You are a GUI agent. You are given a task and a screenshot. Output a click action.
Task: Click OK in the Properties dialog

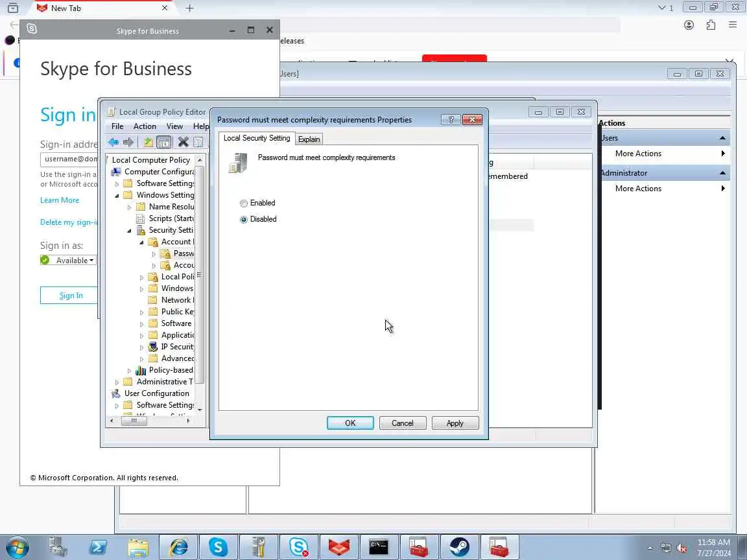350,423
